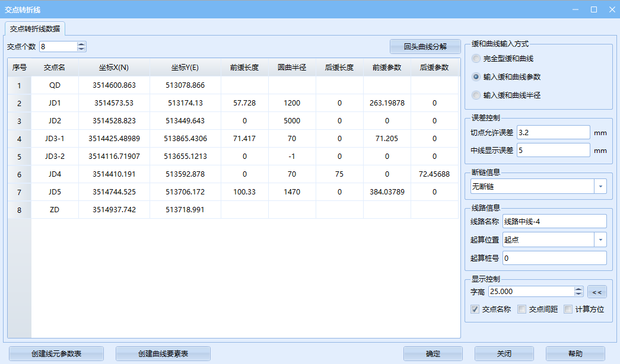The image size is (620, 364).
Task: Click the << collapse button
Action: tap(597, 292)
